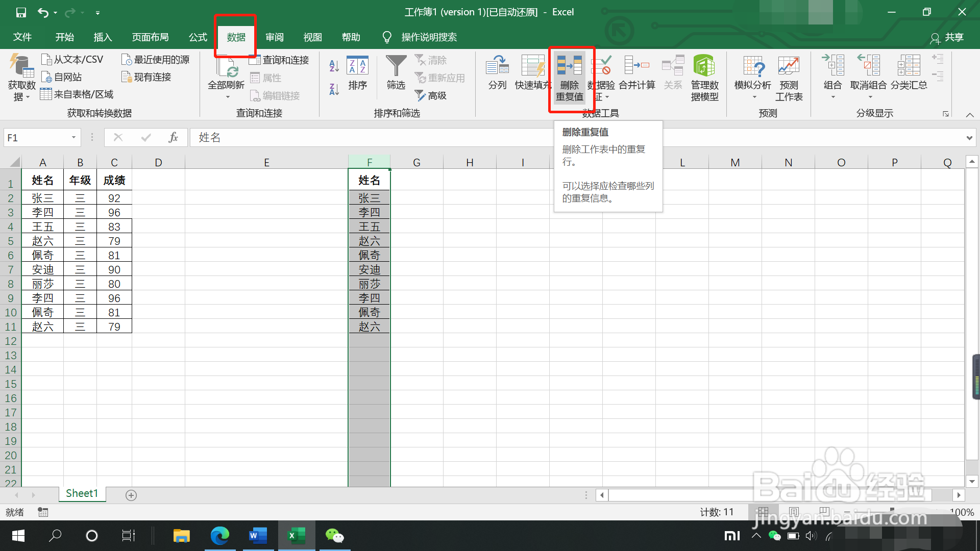The image size is (980, 551).
Task: Click the Sort A to Z ascending icon
Action: 334,66
